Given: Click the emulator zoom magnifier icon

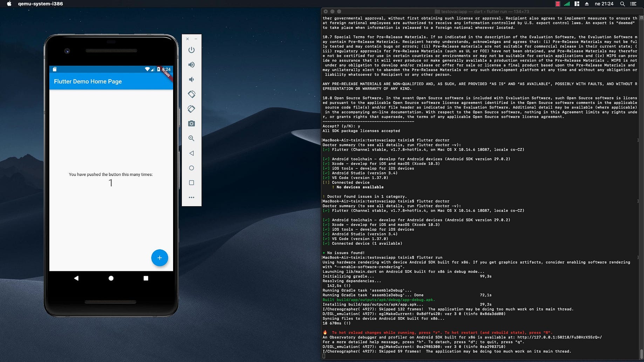Looking at the screenshot, I should tap(191, 138).
